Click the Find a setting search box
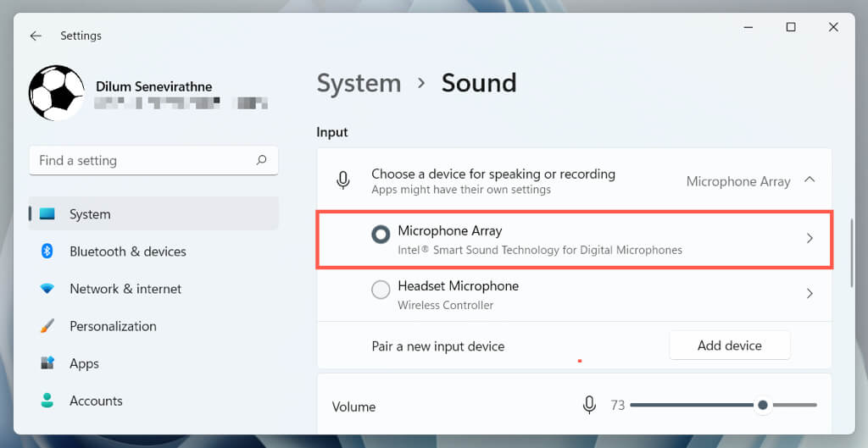The height and width of the screenshot is (448, 868). [x=144, y=160]
